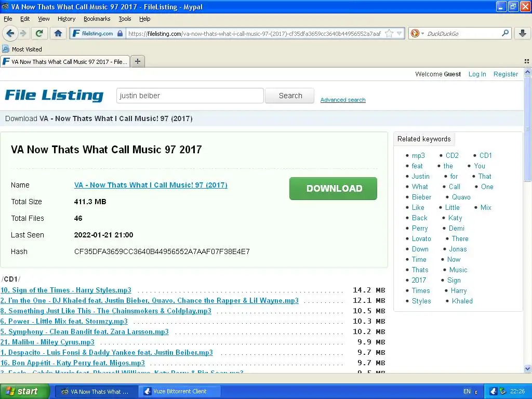Viewport: 532px width, 399px height.
Task: Click the Vuze tray icon in system tray
Action: pos(494,391)
